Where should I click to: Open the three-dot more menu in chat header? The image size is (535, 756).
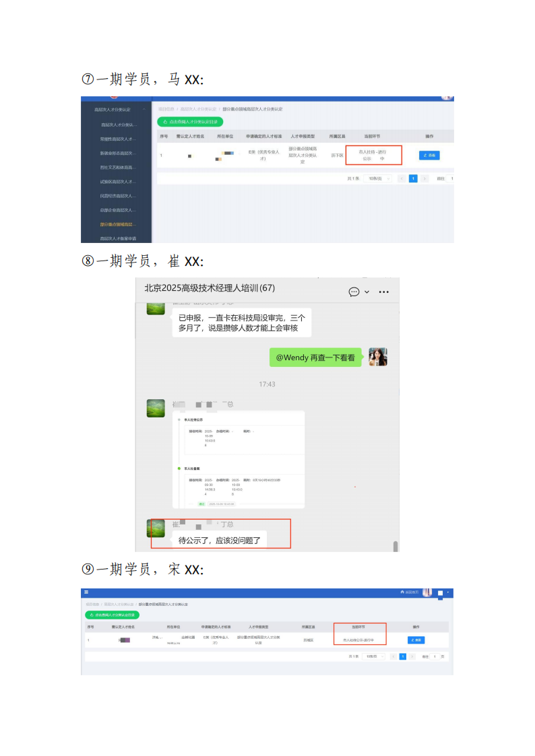click(383, 291)
